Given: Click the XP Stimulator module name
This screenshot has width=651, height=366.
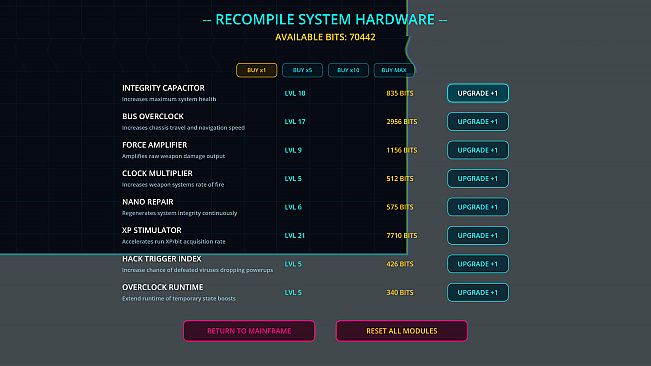Looking at the screenshot, I should click(152, 230).
